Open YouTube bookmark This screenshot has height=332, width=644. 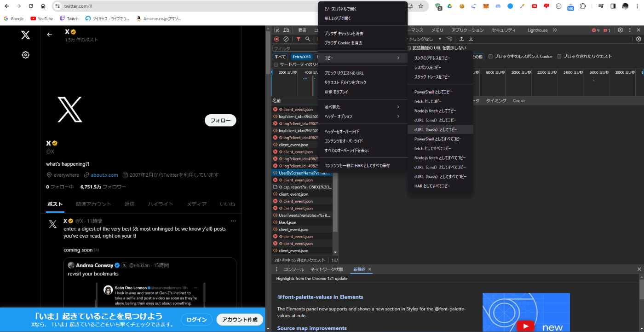pos(42,18)
